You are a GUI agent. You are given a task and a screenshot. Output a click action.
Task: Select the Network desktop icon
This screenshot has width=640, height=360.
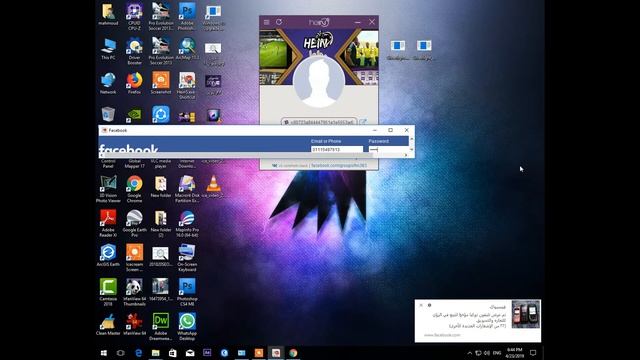click(x=108, y=84)
